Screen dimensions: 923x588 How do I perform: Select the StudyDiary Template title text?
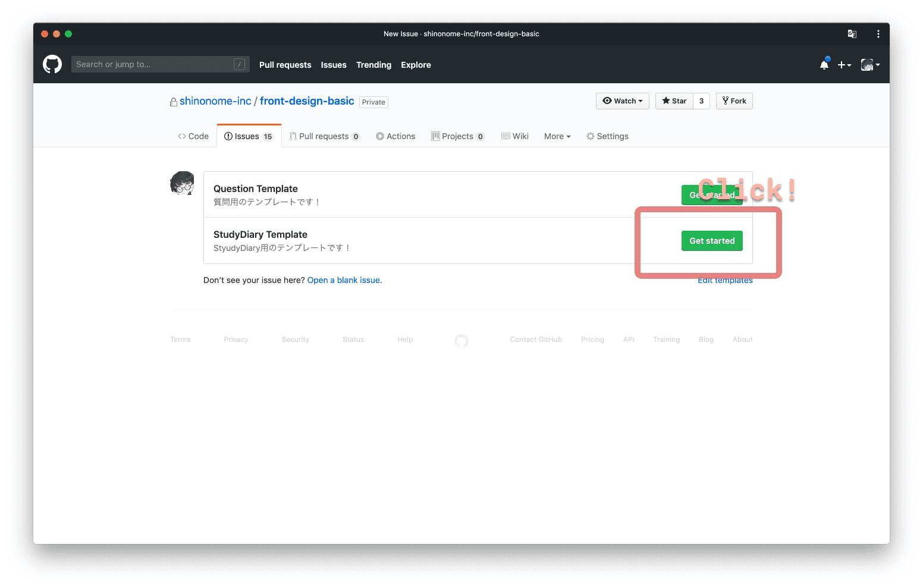point(260,234)
